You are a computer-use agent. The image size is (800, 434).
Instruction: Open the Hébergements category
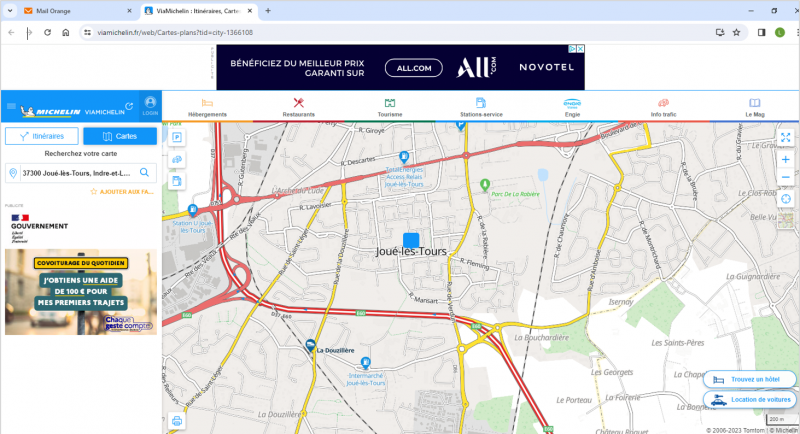207,107
